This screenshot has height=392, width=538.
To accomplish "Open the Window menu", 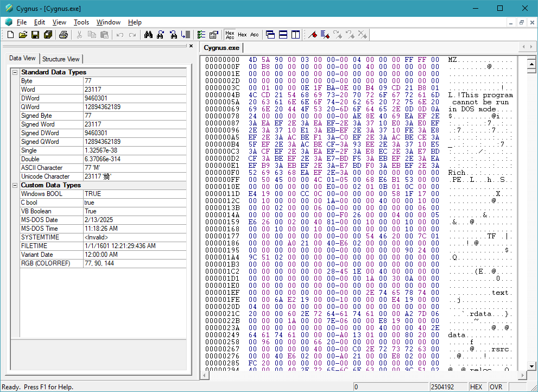I will tap(109, 22).
